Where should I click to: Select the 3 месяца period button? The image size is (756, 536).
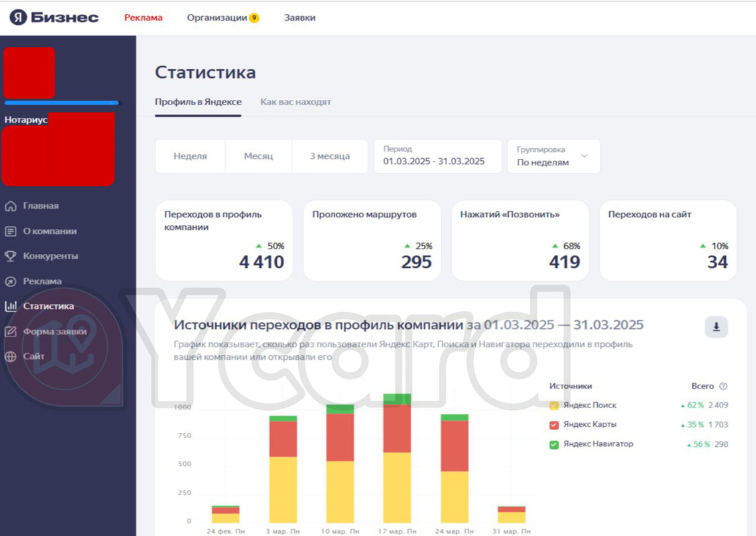click(330, 156)
